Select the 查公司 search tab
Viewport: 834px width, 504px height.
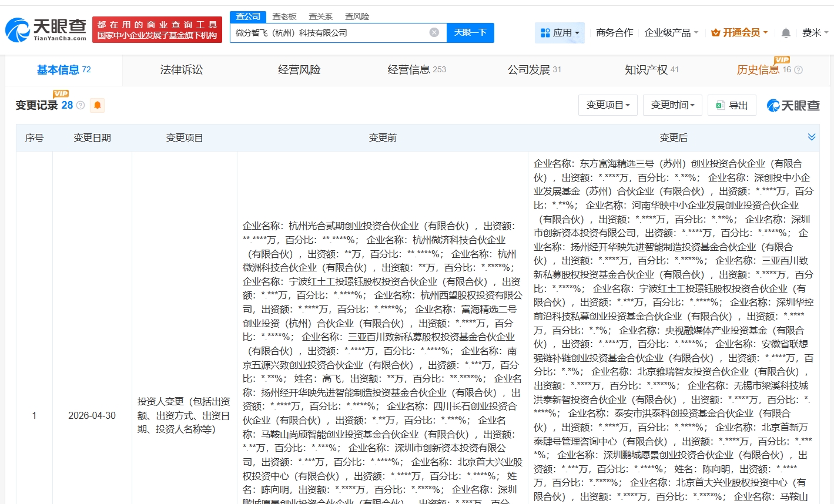coord(248,16)
